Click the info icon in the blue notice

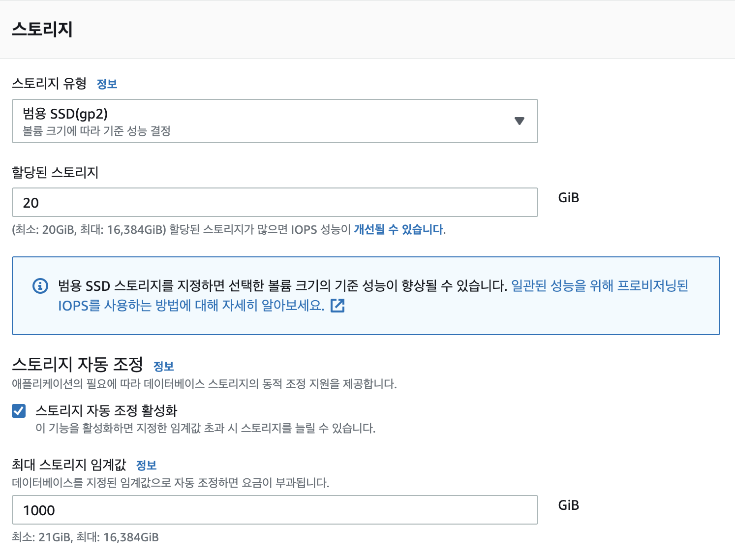pyautogui.click(x=40, y=286)
